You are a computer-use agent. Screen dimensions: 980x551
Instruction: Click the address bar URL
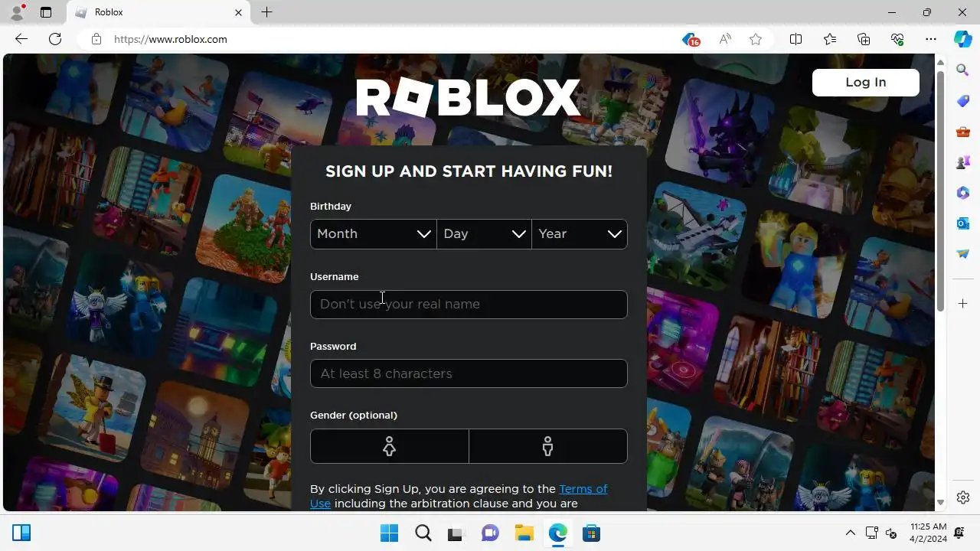pos(171,39)
